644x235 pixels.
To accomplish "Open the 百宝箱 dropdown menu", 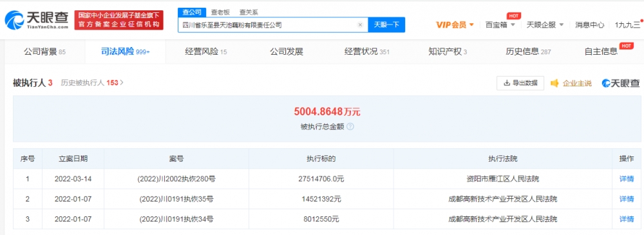I will coord(500,24).
